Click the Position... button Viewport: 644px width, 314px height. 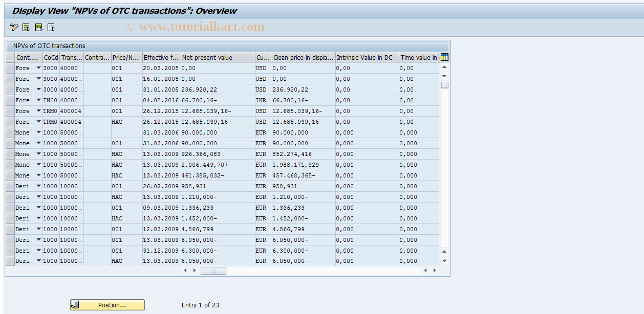coord(108,305)
